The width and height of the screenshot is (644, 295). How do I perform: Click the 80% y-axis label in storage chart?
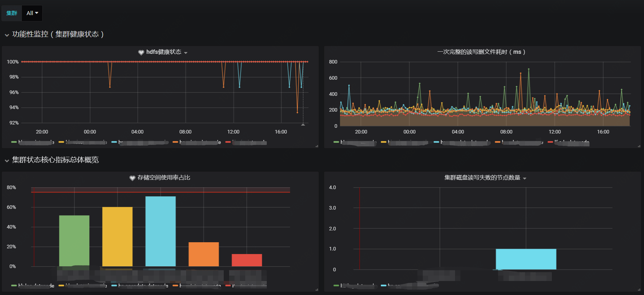[11, 187]
